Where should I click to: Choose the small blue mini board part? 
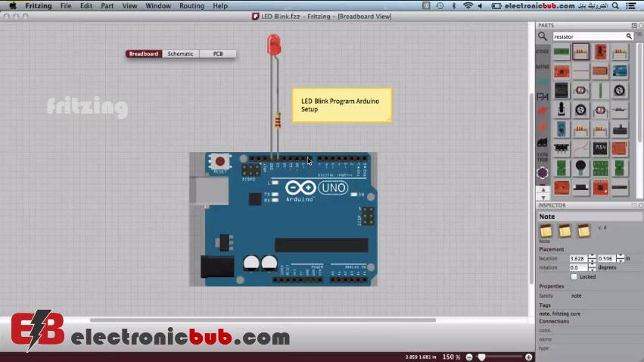[x=562, y=129]
